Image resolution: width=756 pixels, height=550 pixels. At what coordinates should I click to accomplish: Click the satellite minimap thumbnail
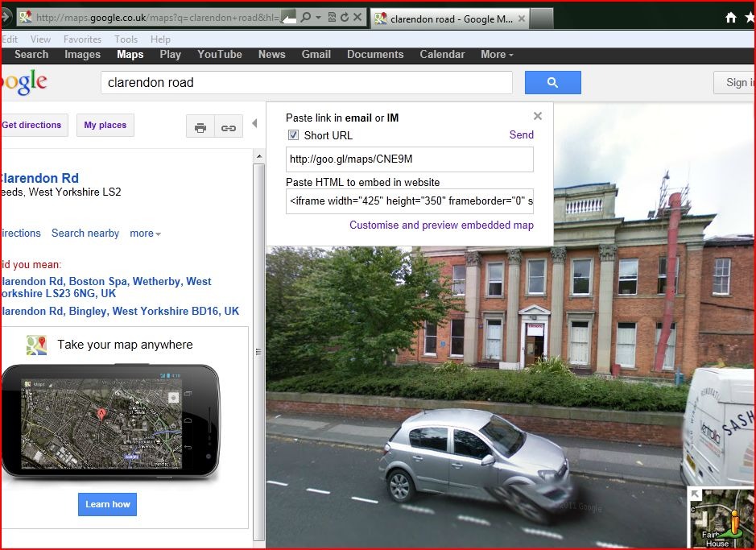pyautogui.click(x=721, y=518)
